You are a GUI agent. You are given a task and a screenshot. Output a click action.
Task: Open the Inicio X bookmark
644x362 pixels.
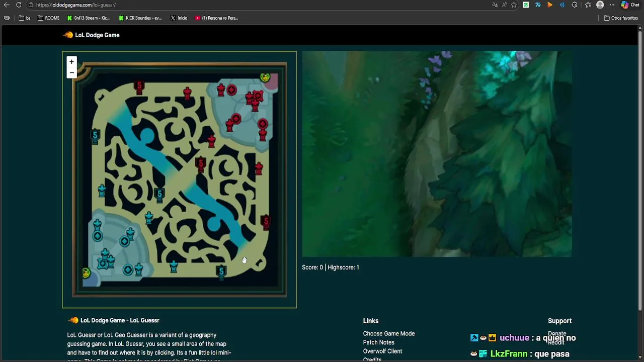tap(179, 18)
